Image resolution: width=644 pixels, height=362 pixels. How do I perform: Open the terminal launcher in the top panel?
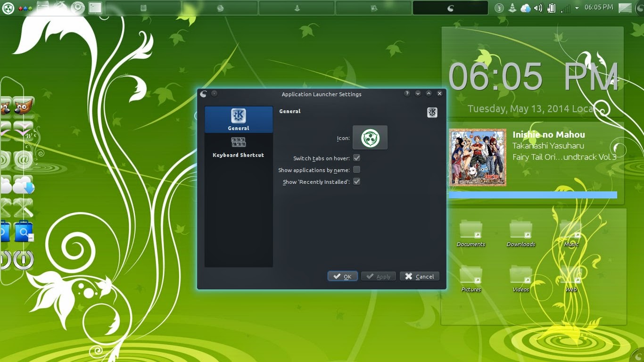coord(95,8)
